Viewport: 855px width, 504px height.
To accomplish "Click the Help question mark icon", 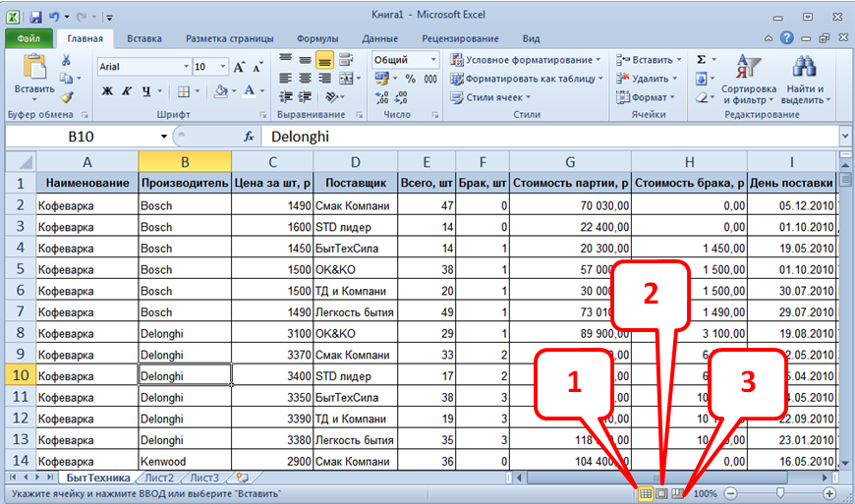I will (786, 39).
